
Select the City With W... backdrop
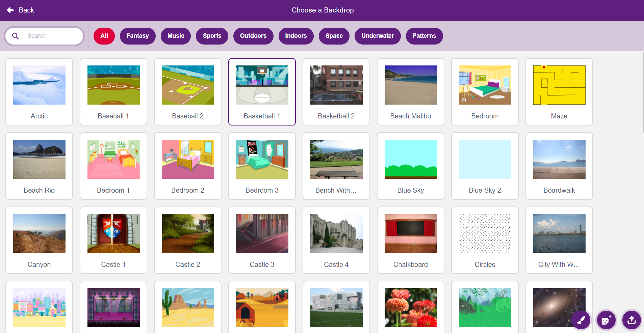click(x=559, y=240)
